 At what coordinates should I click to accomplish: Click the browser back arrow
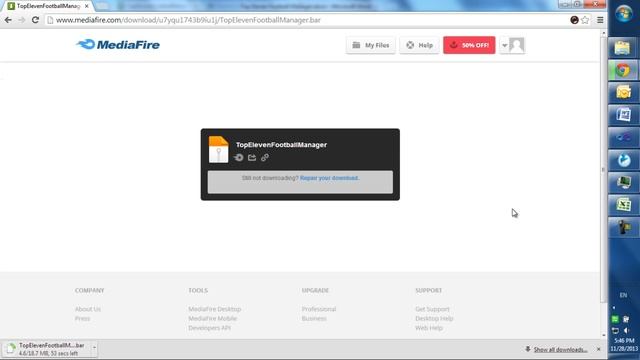[8, 20]
